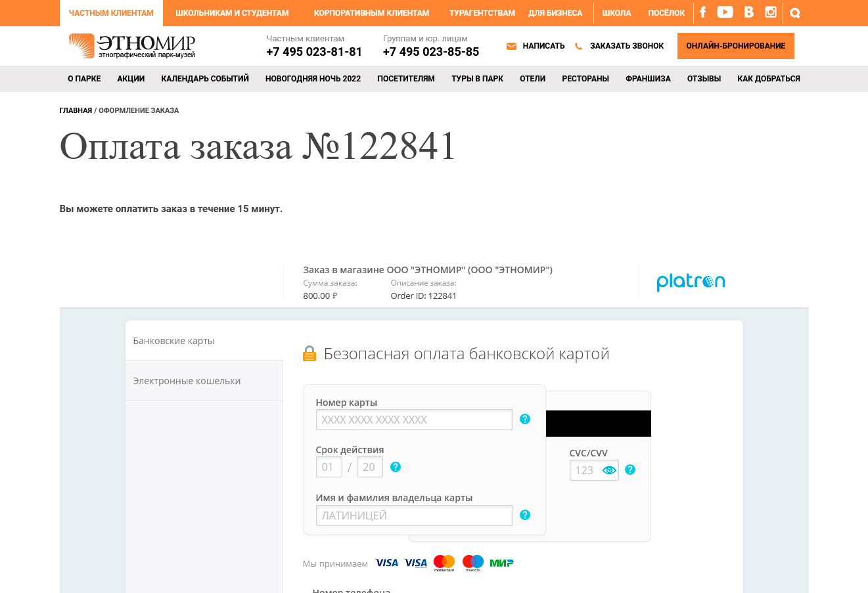Select the Корпоративным клиентам tab

(x=371, y=13)
